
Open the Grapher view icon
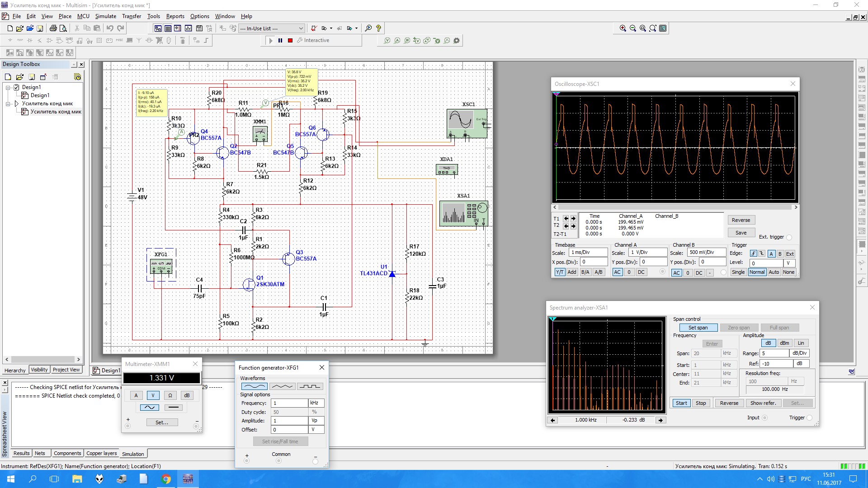tap(188, 28)
